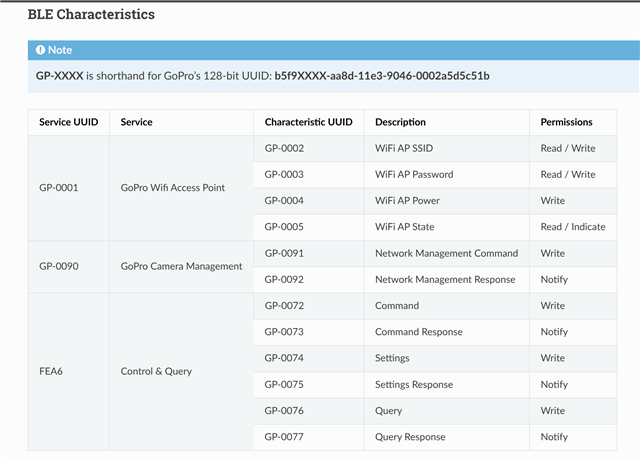Select the GP-0074 Settings characteristic cell
Screen dimensions: 640x463
(x=309, y=358)
